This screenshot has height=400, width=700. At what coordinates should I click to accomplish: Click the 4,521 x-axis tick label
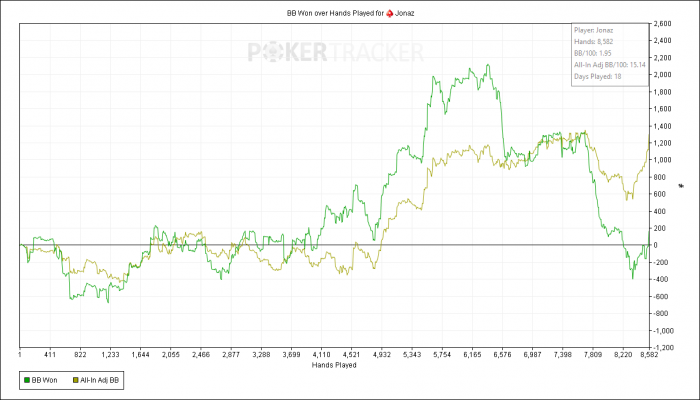point(351,355)
